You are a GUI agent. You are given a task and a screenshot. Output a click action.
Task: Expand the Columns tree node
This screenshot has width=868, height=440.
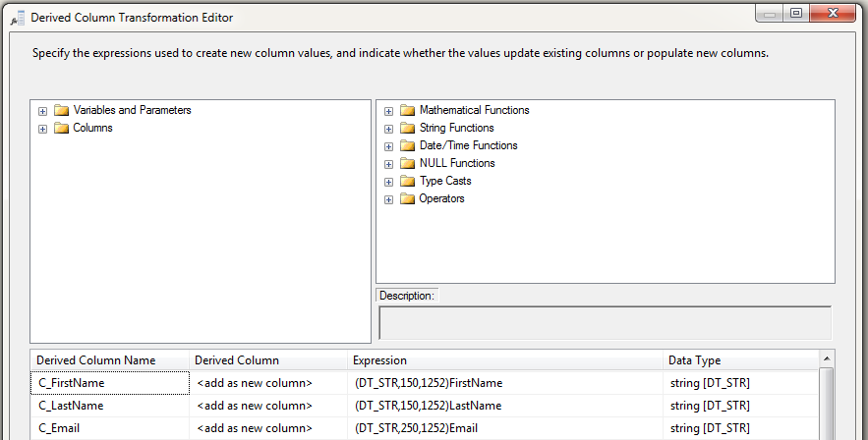click(x=42, y=129)
